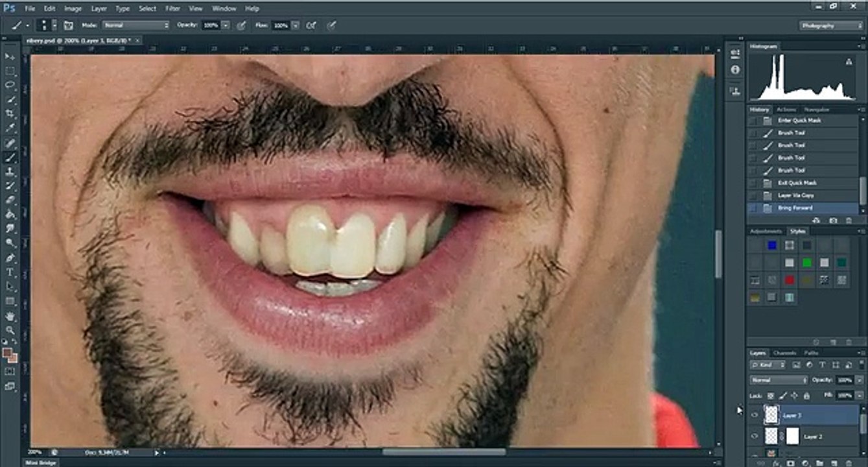Screen dimensions: 868x467
Task: Select the Quick Selection tool
Action: coord(10,99)
